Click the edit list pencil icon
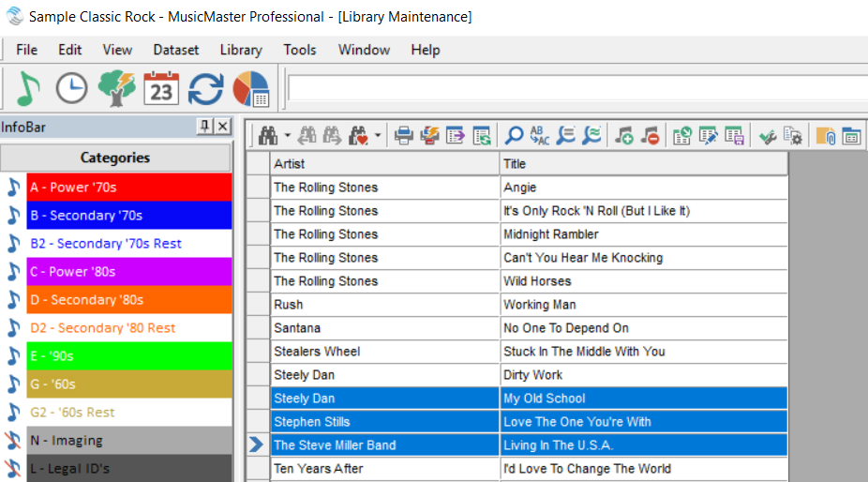868x482 pixels. pos(708,135)
